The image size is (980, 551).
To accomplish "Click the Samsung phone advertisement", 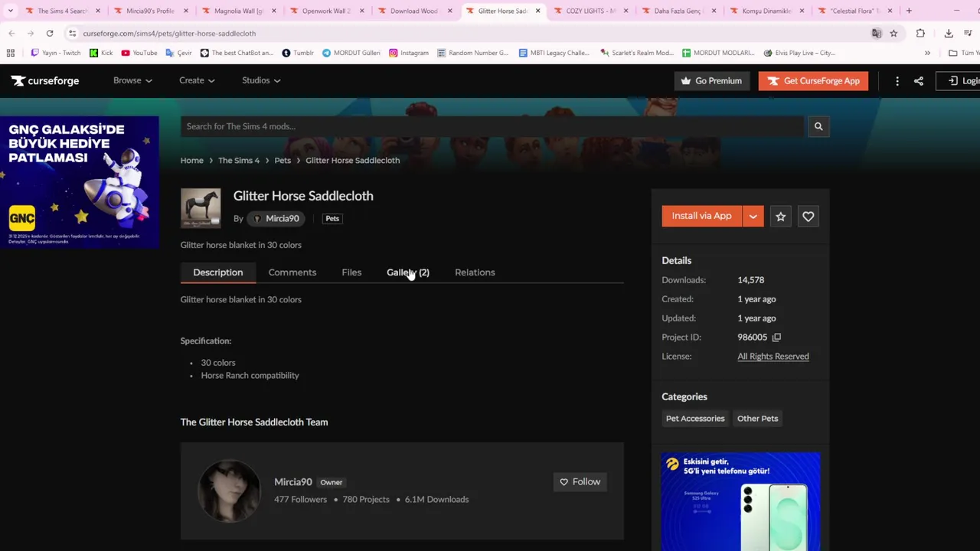I will (x=741, y=501).
